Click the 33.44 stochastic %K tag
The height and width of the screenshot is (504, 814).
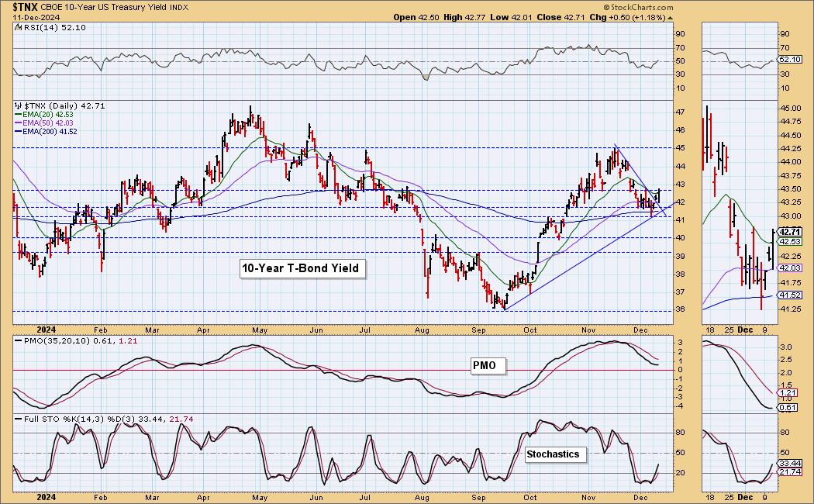790,463
